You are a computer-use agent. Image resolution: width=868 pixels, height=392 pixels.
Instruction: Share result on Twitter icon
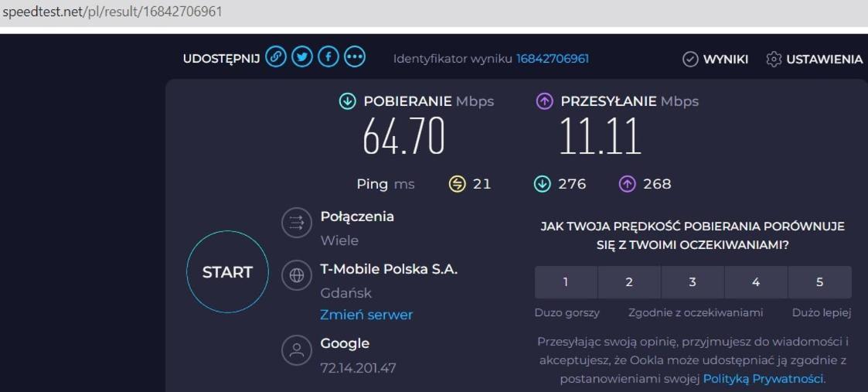(302, 57)
